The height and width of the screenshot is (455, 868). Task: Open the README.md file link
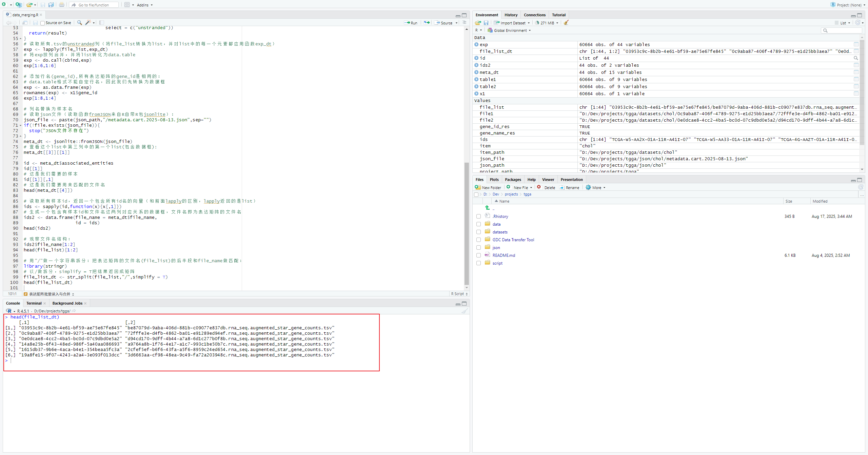tap(504, 255)
